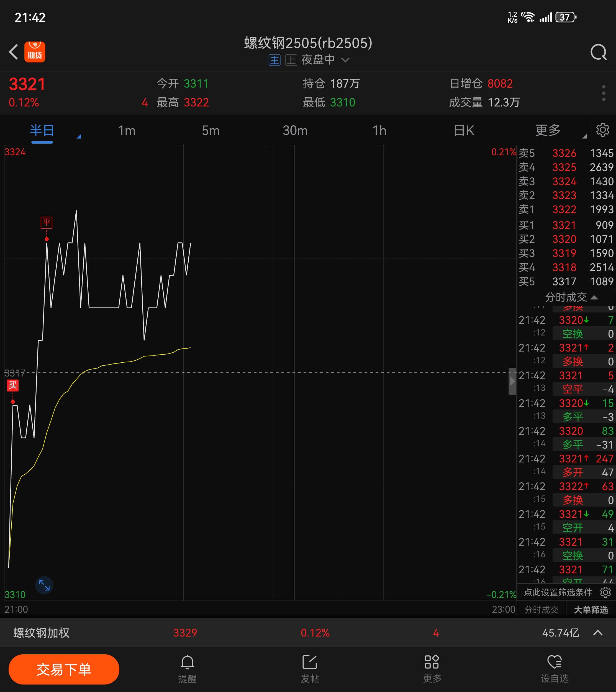Select the 日K chart tab

pos(464,130)
